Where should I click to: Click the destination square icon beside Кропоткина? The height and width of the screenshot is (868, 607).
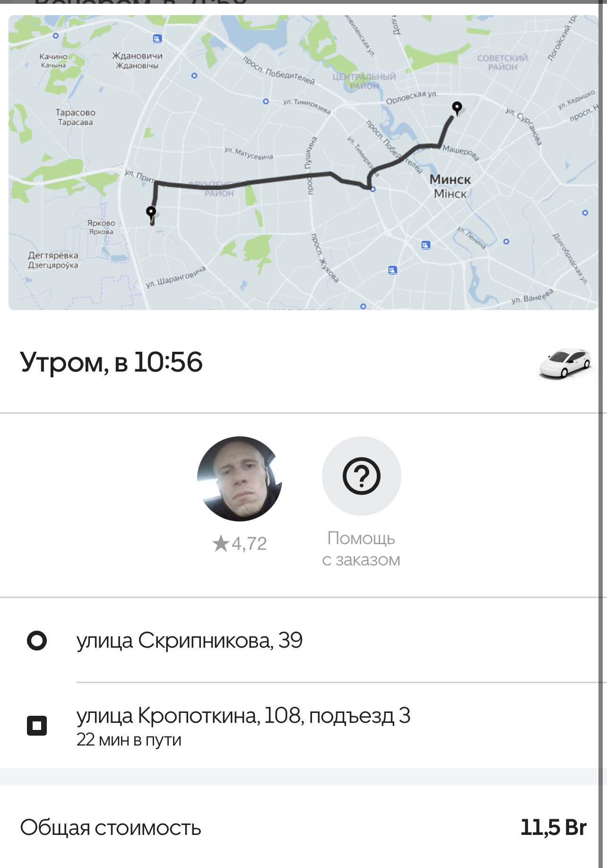point(37,725)
